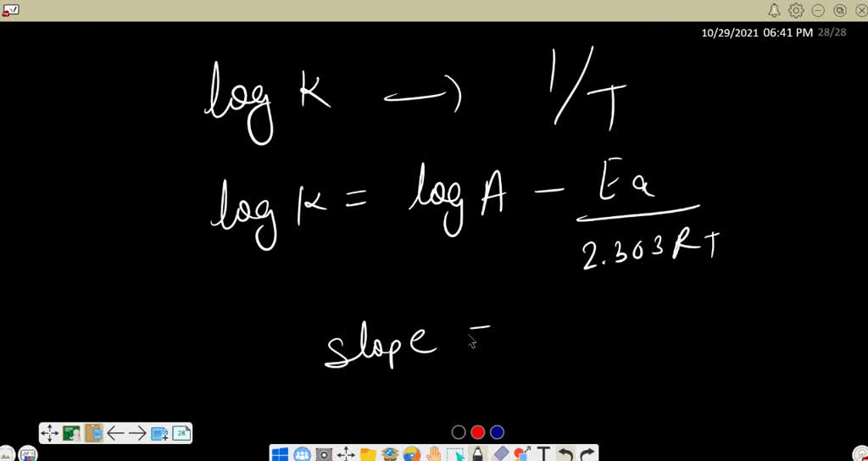The height and width of the screenshot is (461, 868).
Task: Open the settings gear in title bar
Action: [x=796, y=10]
